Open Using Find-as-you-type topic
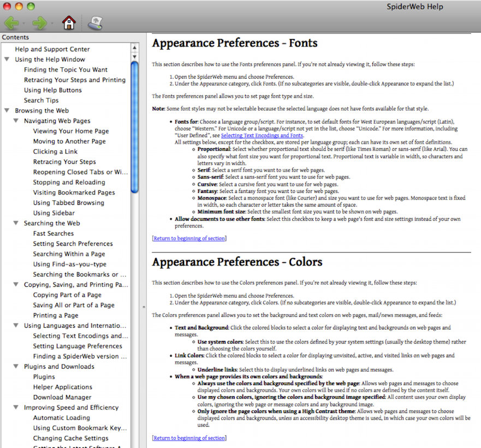481x448 pixels. click(x=70, y=264)
